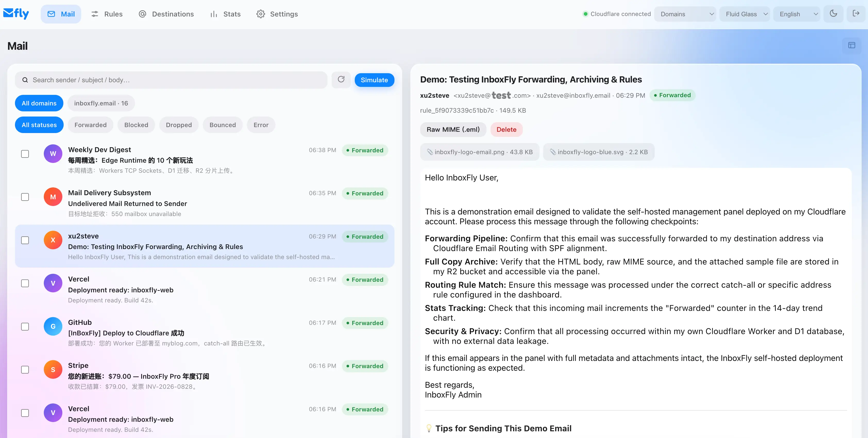The width and height of the screenshot is (868, 438).
Task: Filter by the Blocked status
Action: pyautogui.click(x=136, y=125)
